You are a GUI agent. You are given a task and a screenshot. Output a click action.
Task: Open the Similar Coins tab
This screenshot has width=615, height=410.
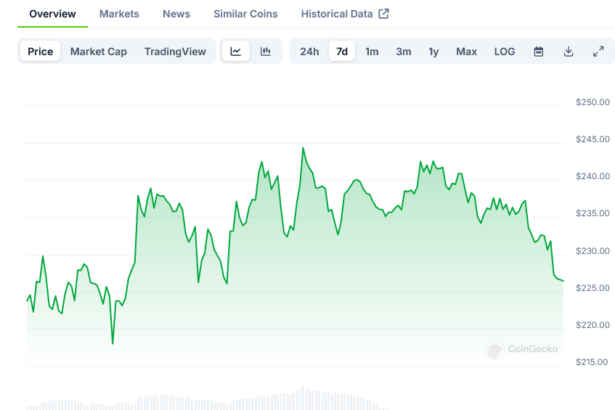pos(246,14)
